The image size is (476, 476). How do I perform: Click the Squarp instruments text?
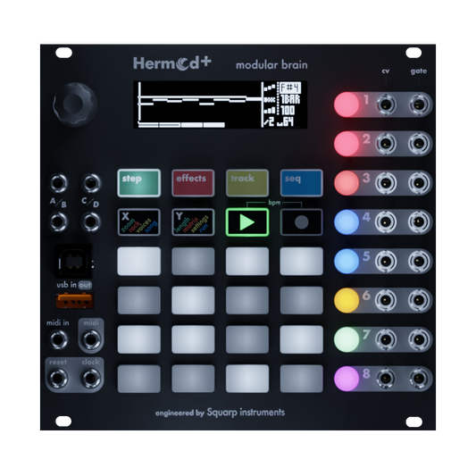pos(246,413)
